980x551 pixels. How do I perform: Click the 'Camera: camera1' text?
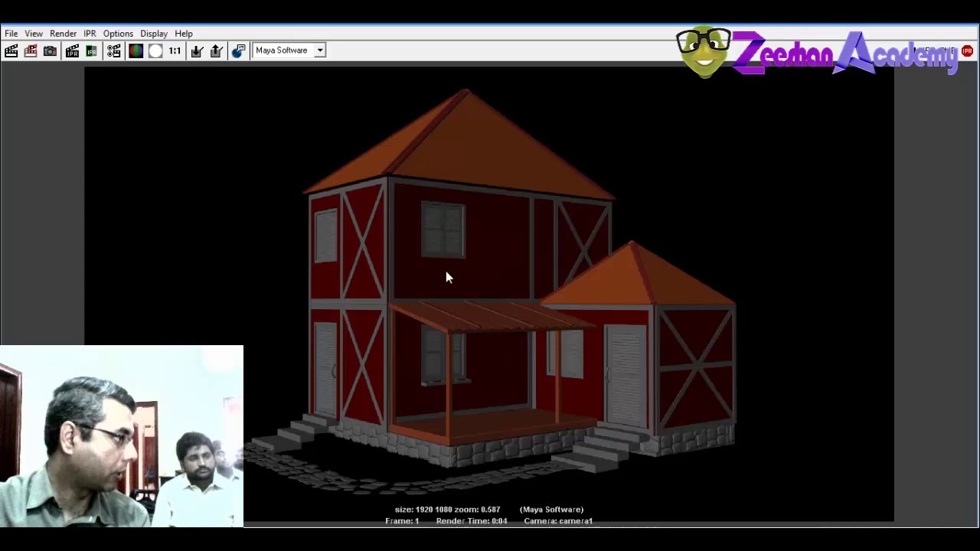pos(558,521)
